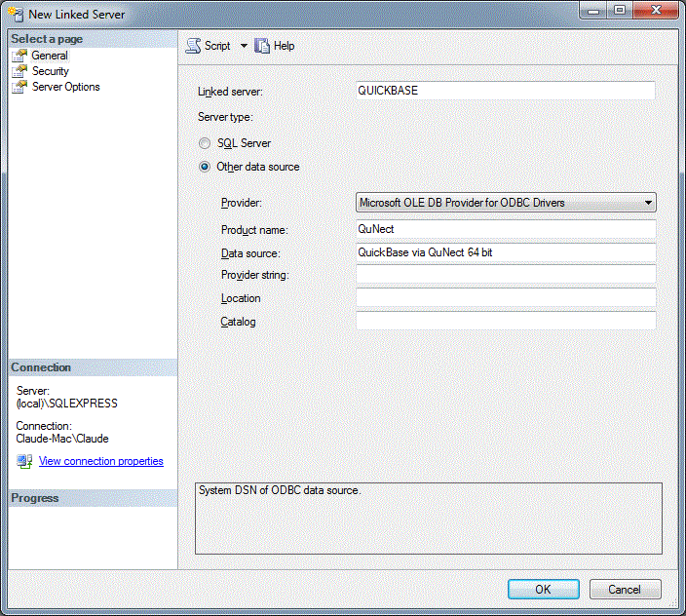The image size is (686, 616).
Task: Click the Server type label
Action: click(225, 117)
